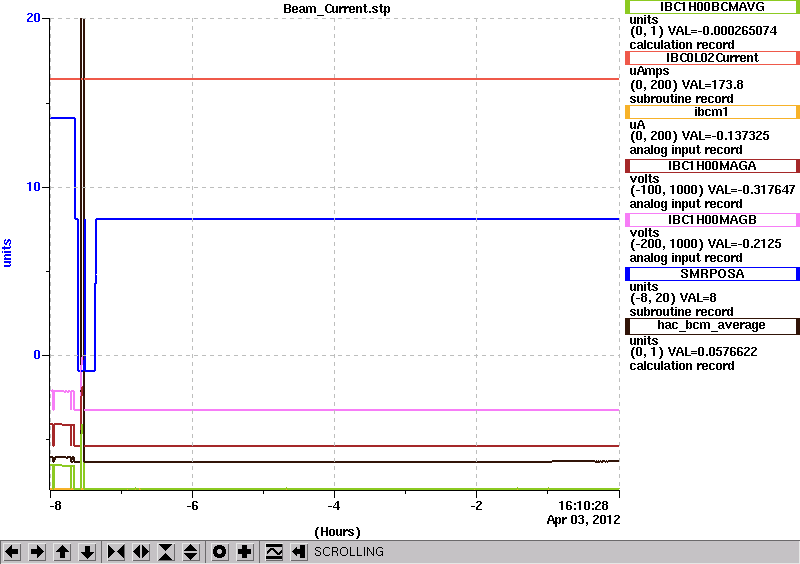Viewport: 800px width, 564px height.
Task: Click the wavy-line curve icon in the toolbar
Action: tap(274, 552)
